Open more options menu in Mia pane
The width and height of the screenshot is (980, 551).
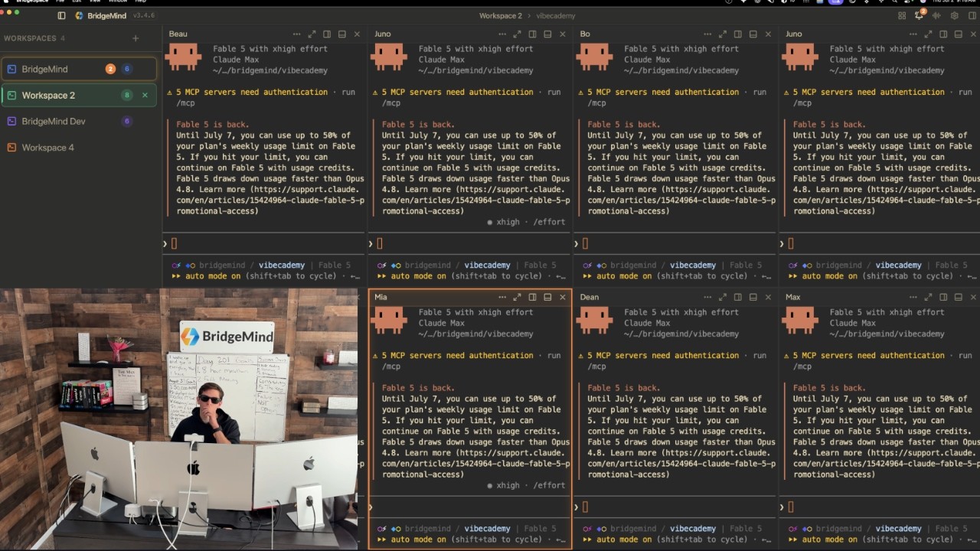point(502,297)
